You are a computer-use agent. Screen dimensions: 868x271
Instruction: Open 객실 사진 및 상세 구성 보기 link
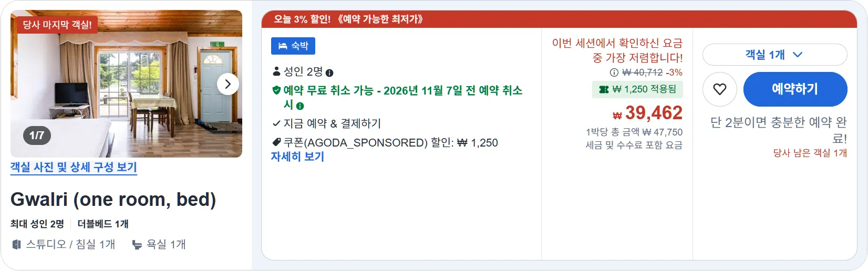tap(74, 168)
